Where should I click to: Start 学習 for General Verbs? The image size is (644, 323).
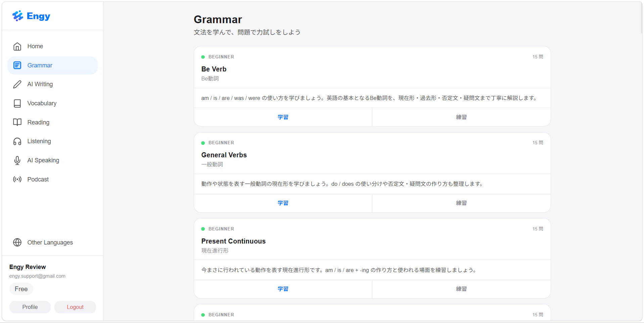(x=283, y=203)
